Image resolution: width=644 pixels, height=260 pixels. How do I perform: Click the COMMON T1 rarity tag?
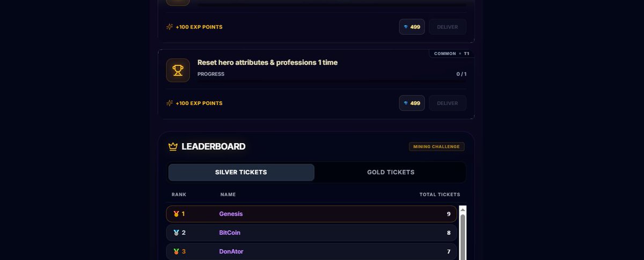452,54
